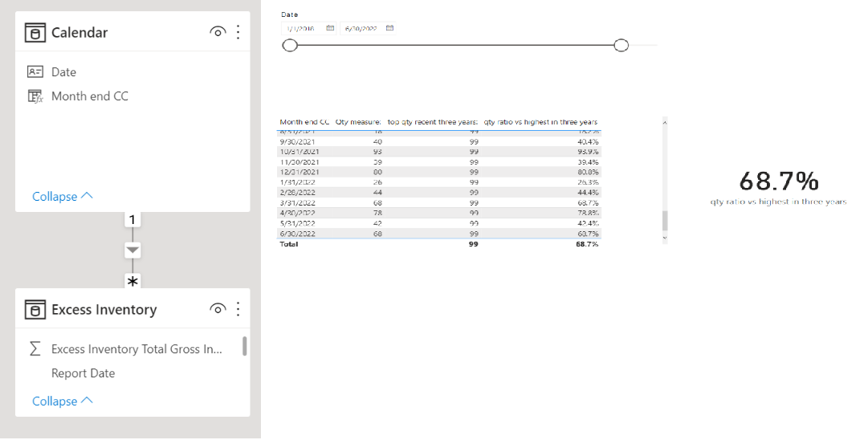Click the card label qty ratio vs highest

tap(778, 202)
